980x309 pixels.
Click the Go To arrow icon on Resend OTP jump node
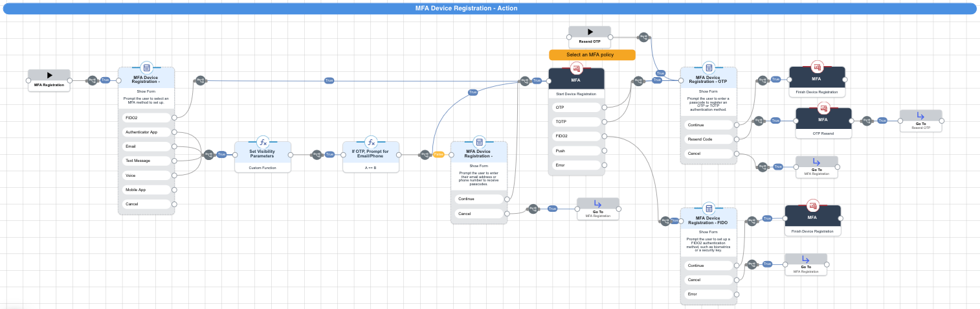920,115
